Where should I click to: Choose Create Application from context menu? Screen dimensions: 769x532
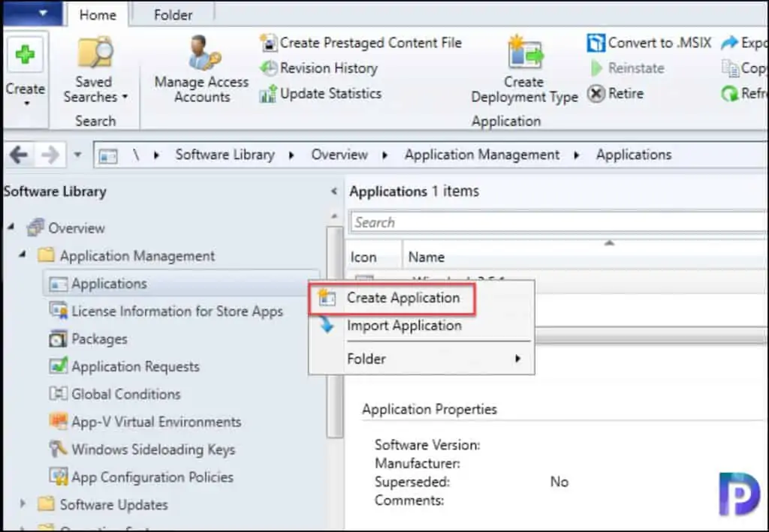(x=392, y=298)
